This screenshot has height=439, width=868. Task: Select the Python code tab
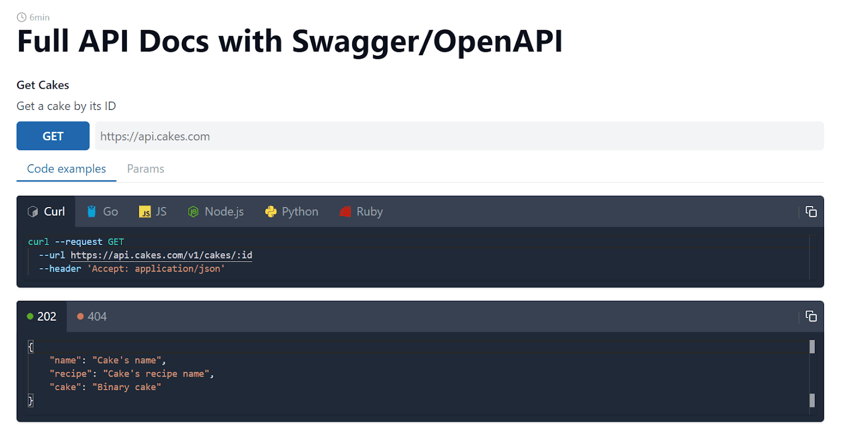click(x=292, y=211)
